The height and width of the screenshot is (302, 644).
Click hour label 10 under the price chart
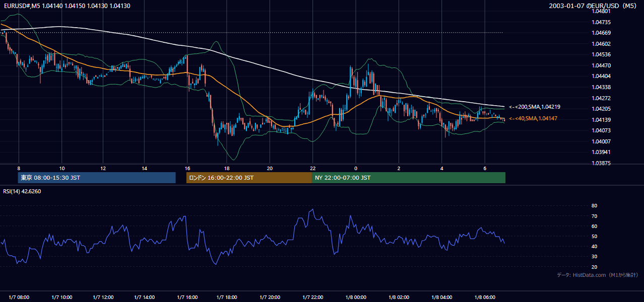[61, 168]
